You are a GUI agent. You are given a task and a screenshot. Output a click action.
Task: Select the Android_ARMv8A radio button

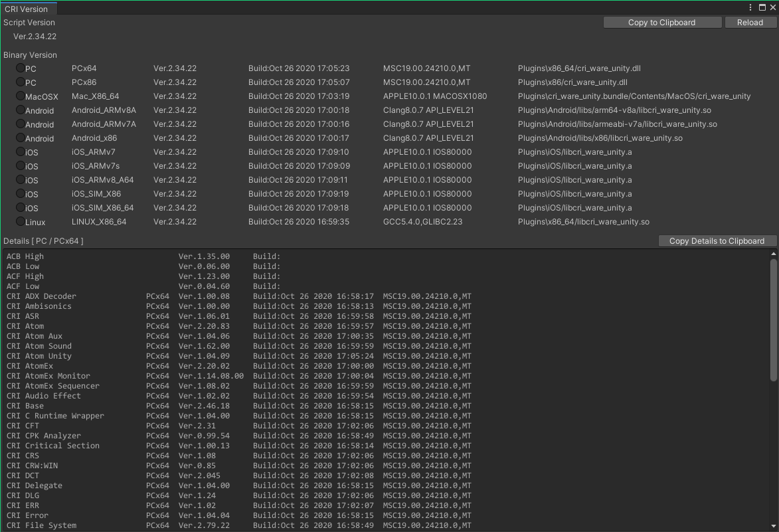[21, 110]
